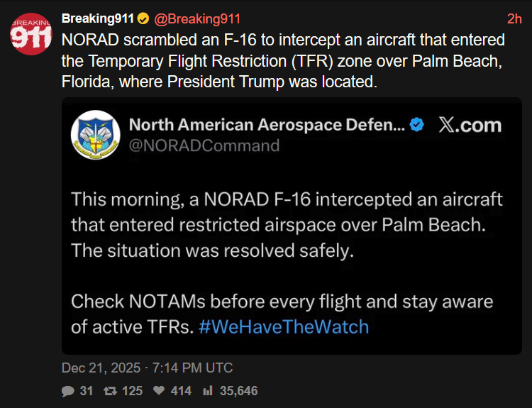This screenshot has height=408, width=532.
Task: Click the reply speech bubble icon
Action: [x=68, y=391]
